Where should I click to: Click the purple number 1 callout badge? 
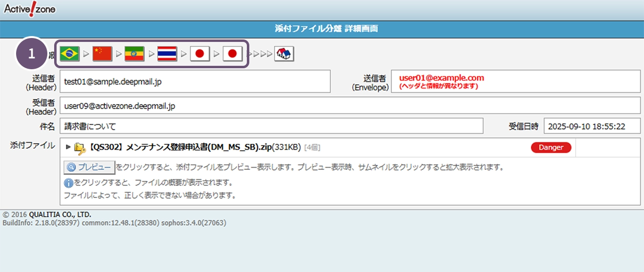pos(32,54)
